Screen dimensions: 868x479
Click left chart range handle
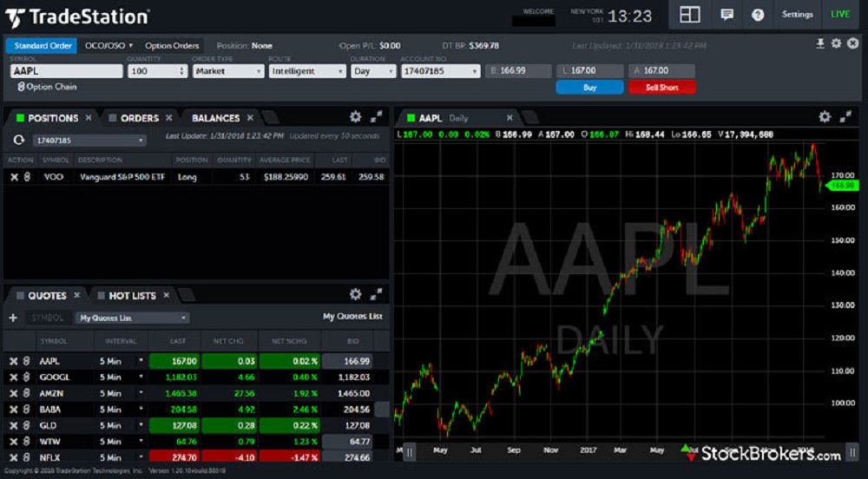click(410, 452)
